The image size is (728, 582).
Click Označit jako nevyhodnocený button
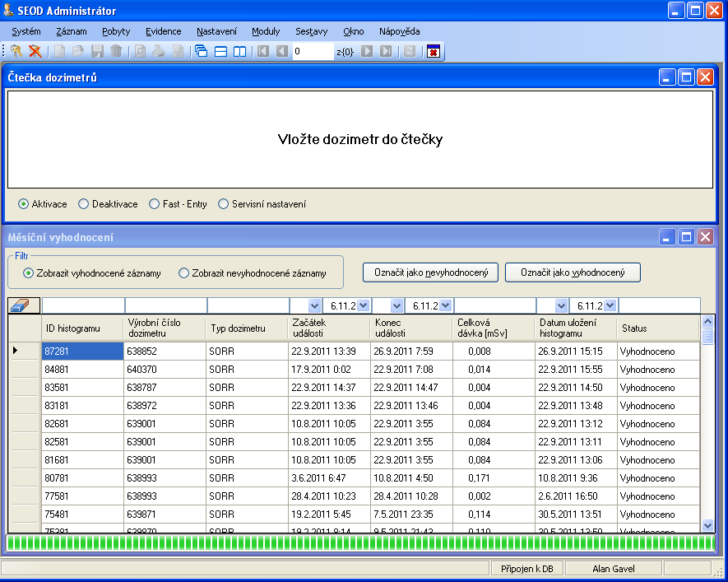tap(430, 272)
